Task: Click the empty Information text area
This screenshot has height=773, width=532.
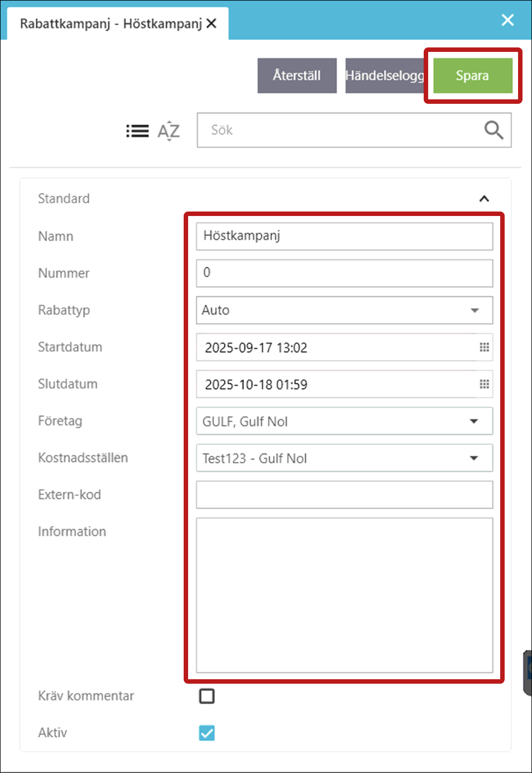Action: click(344, 595)
